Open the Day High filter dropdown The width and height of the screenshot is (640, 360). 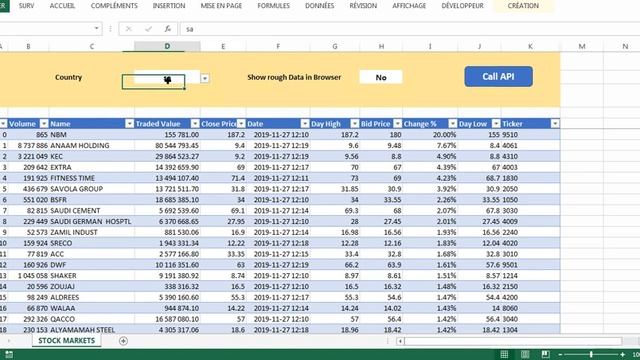pos(355,124)
